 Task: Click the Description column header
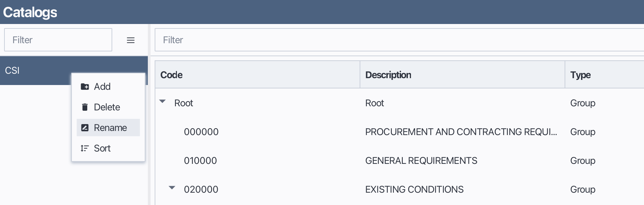(x=388, y=75)
